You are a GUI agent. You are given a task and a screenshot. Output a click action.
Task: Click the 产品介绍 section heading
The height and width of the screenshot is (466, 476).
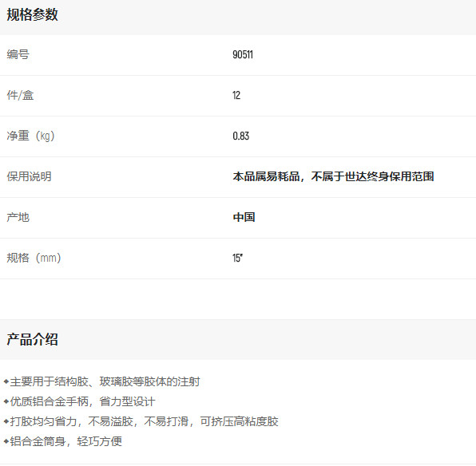click(32, 339)
